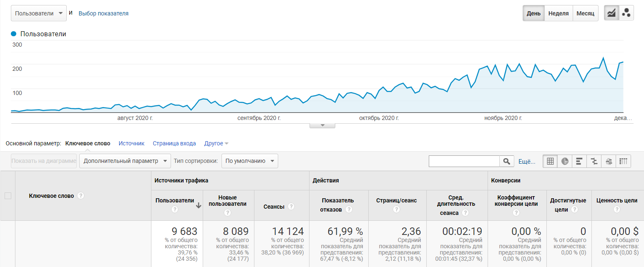Screen dimensions: 644x267
Task: Open help for Новые пользователи column
Action: click(x=227, y=213)
